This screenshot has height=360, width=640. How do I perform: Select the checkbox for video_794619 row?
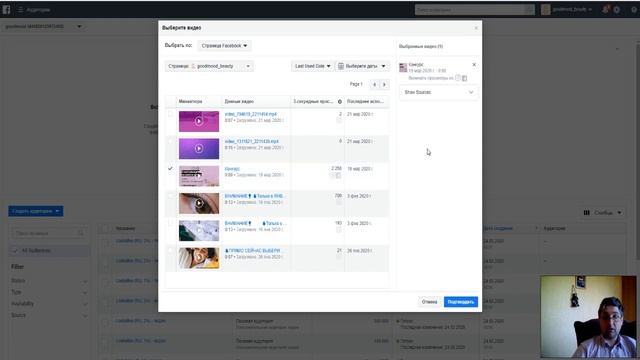pyautogui.click(x=170, y=114)
